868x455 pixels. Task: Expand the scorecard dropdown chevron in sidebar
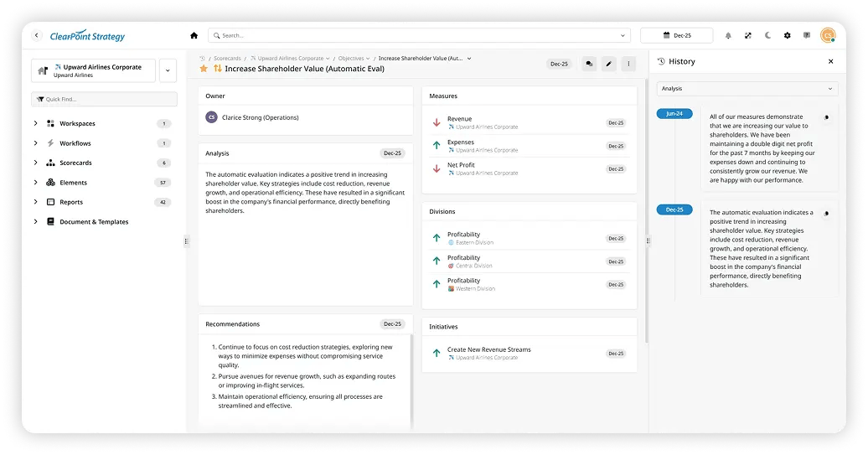click(x=168, y=70)
